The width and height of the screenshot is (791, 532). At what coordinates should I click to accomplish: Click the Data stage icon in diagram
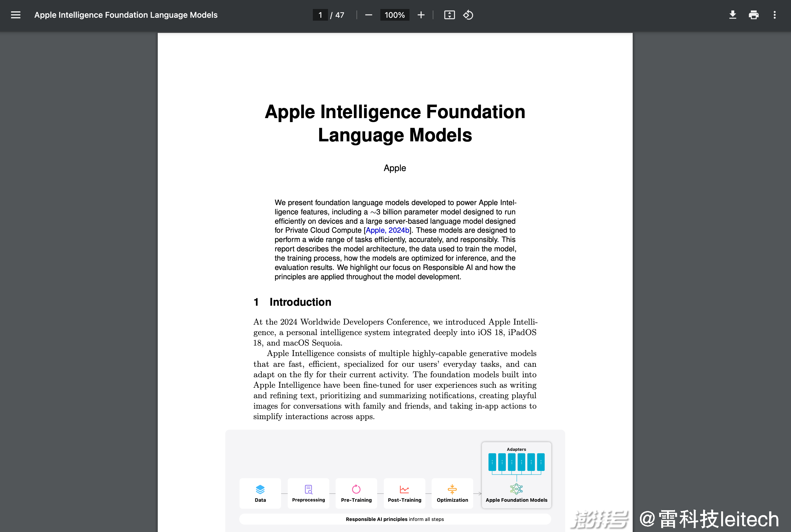260,489
